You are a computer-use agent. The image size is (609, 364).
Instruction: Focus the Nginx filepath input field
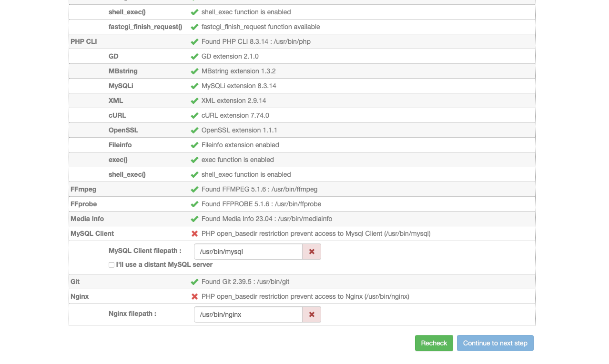point(248,314)
